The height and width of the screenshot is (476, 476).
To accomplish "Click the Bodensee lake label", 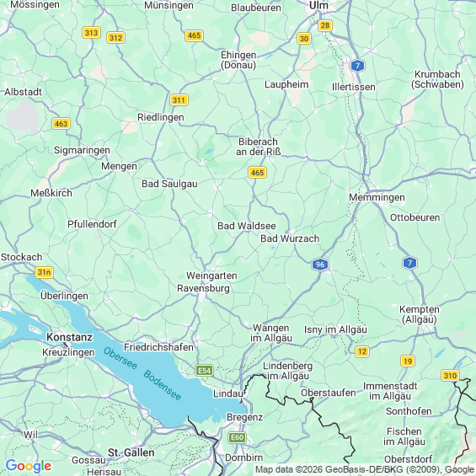I will point(162,385).
